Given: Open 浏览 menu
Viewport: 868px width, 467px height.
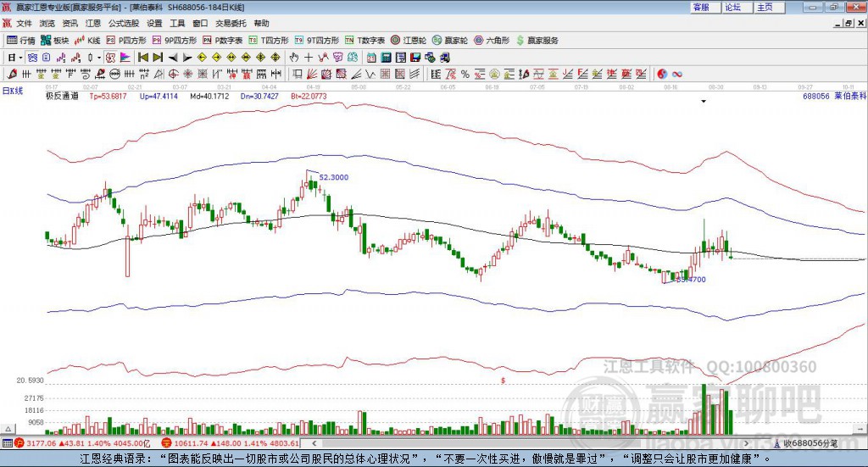Looking at the screenshot, I should (47, 23).
